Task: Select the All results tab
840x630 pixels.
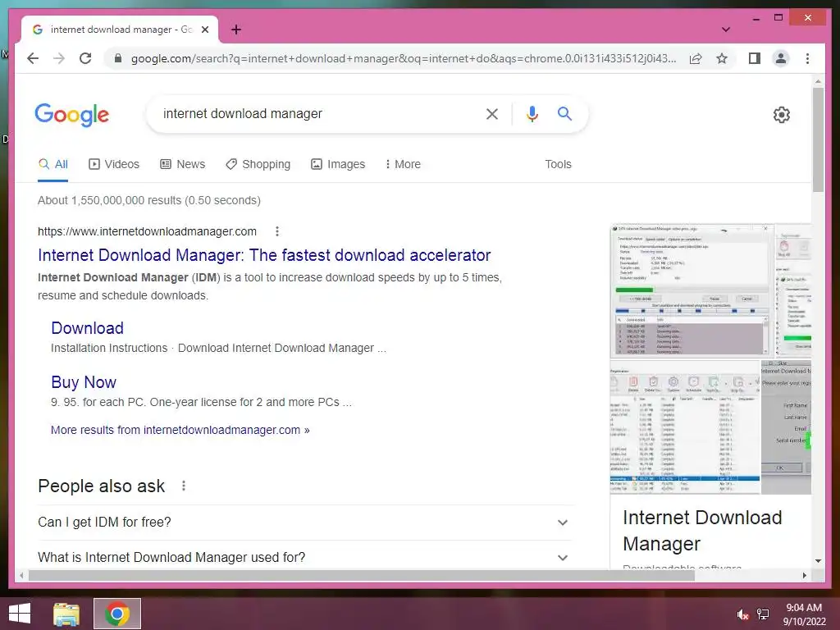Action: [x=53, y=164]
